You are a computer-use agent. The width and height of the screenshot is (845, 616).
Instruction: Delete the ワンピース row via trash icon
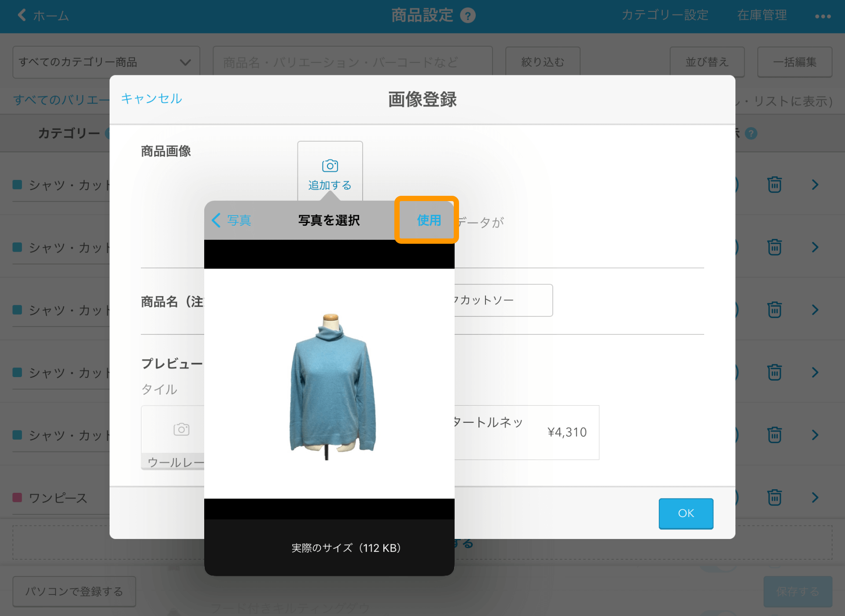(775, 497)
